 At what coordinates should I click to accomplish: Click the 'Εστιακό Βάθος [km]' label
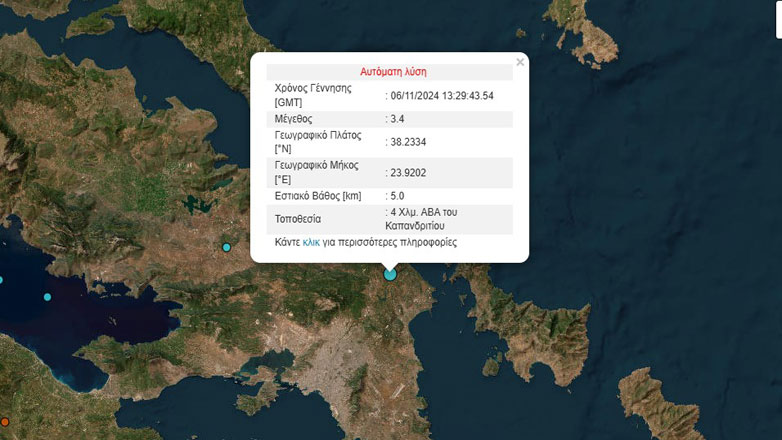pos(318,196)
